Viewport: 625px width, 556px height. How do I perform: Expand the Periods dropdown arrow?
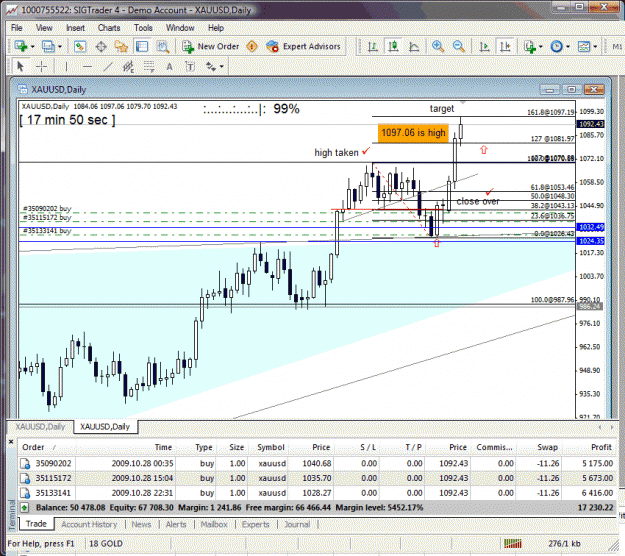click(x=568, y=47)
